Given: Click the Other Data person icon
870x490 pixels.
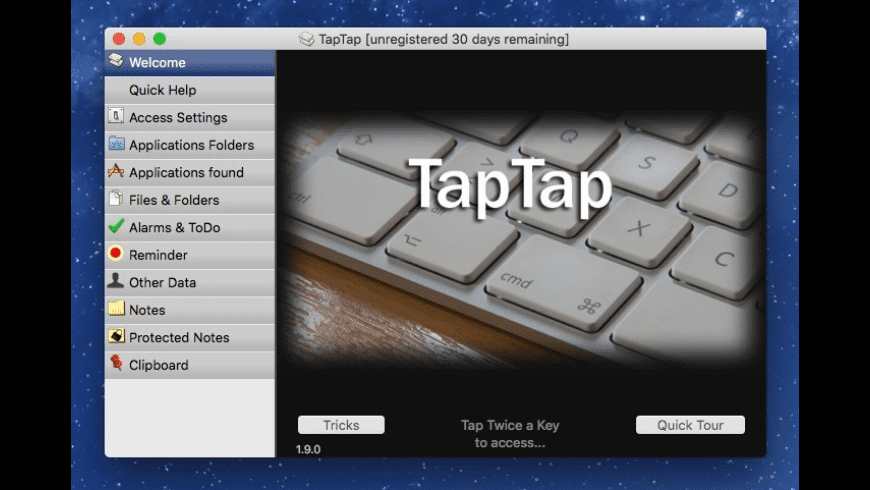Looking at the screenshot, I should (x=115, y=280).
